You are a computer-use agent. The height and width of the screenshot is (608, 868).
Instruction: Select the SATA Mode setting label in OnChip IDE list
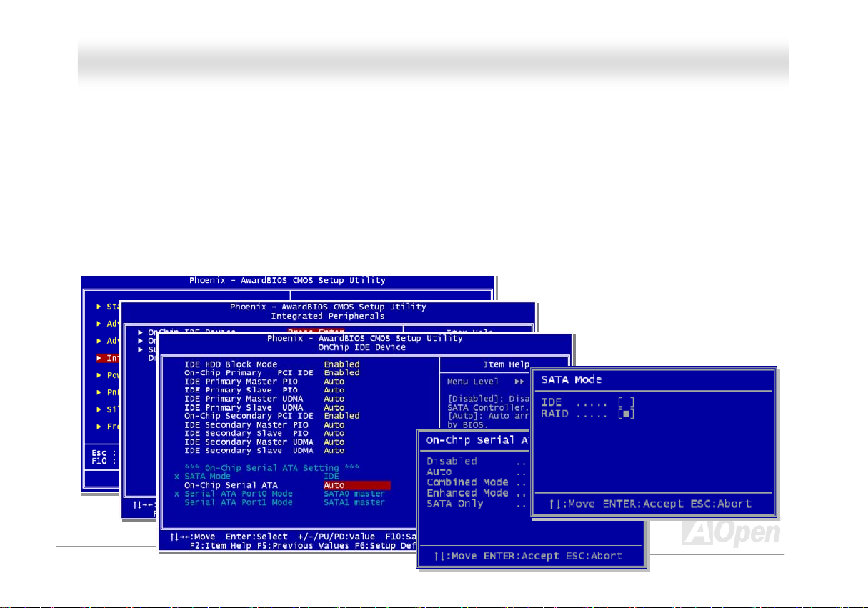[207, 477]
